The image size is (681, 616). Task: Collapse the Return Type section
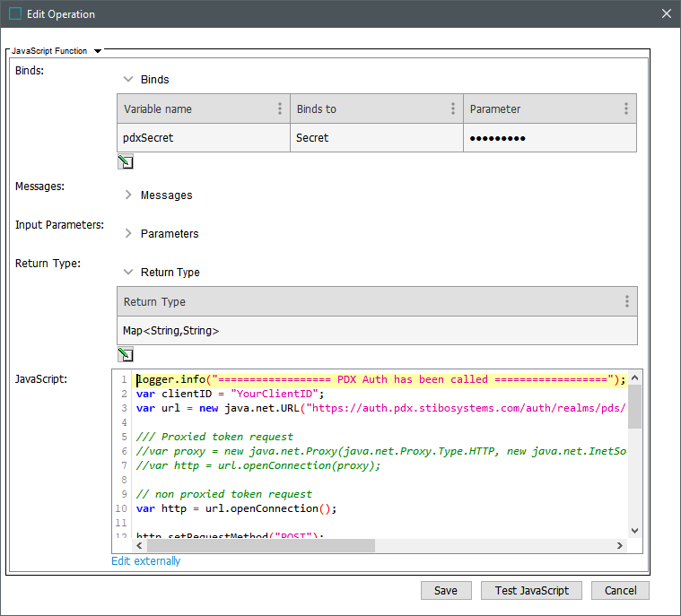[x=128, y=272]
